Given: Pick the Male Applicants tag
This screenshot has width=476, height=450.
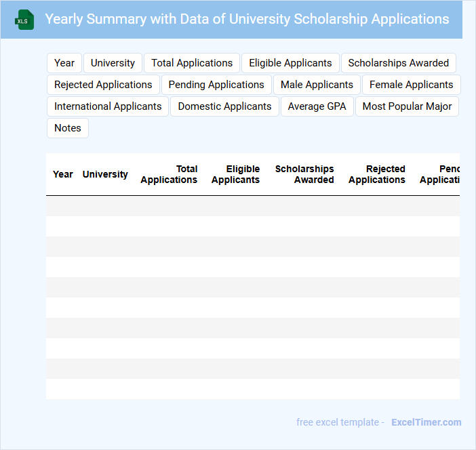Looking at the screenshot, I should (317, 85).
